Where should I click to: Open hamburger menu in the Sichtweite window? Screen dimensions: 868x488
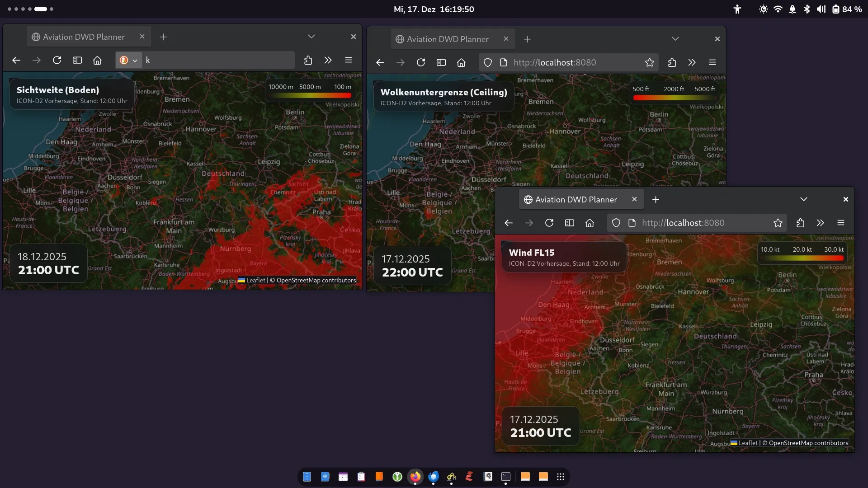348,60
